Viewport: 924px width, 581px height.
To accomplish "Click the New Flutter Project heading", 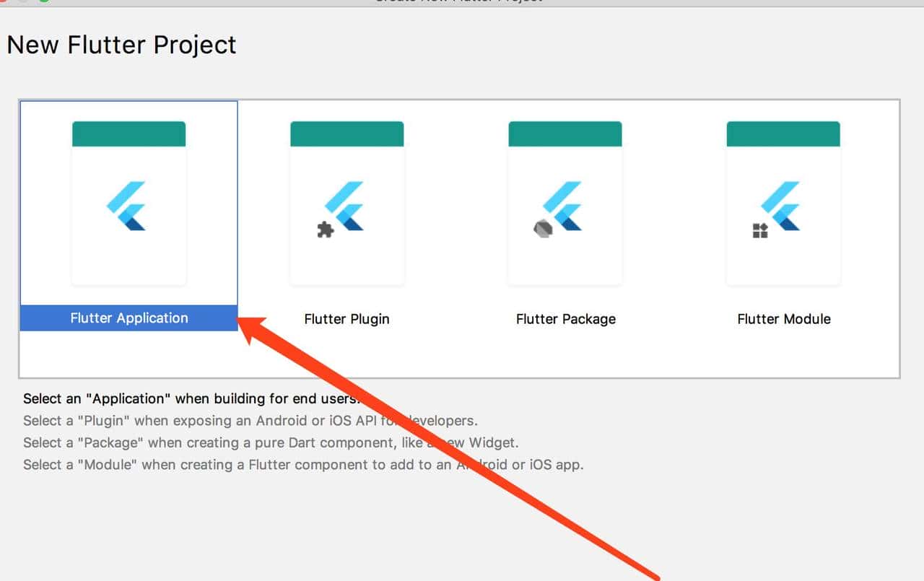I will (x=121, y=45).
